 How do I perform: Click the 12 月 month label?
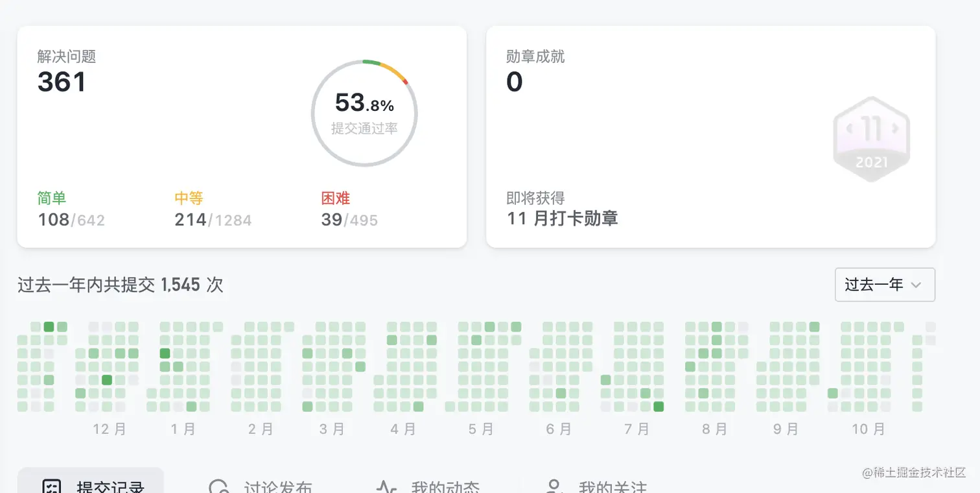(110, 429)
